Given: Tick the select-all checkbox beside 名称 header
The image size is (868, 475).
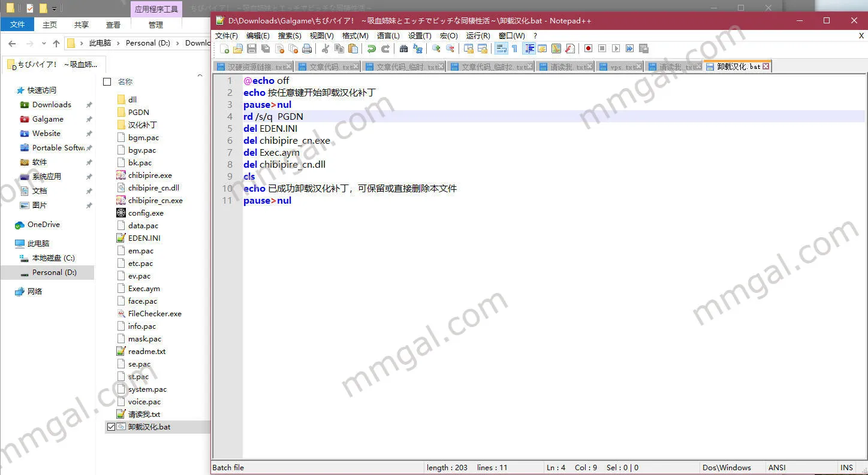Looking at the screenshot, I should click(x=107, y=81).
